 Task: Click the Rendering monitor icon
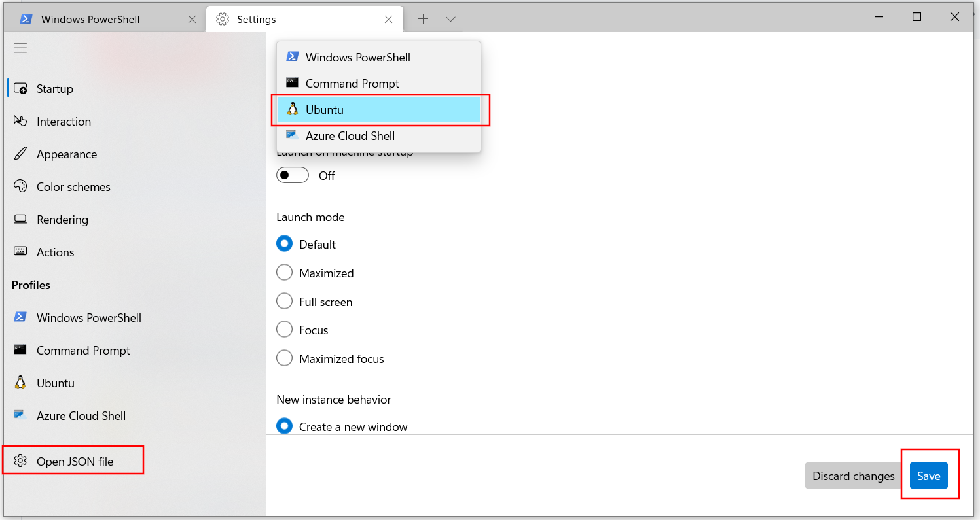(20, 219)
